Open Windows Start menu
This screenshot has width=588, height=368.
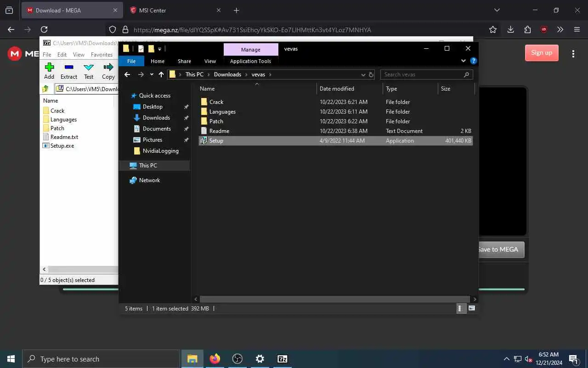pyautogui.click(x=11, y=359)
